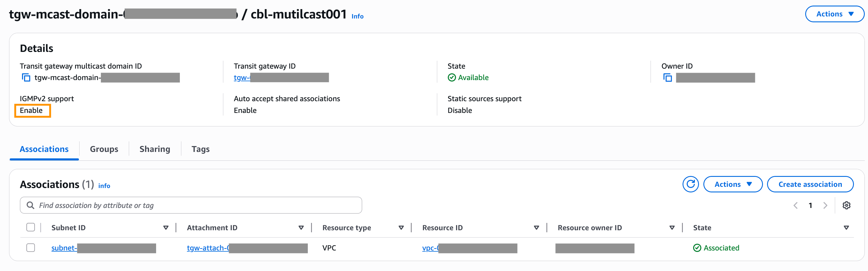Sort by Resource owner ID column

672,228
